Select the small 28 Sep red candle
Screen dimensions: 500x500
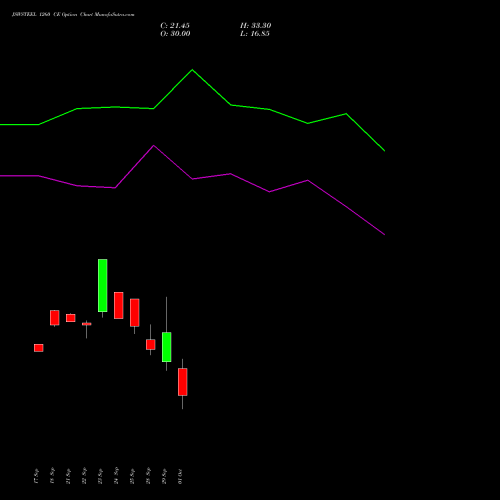click(x=151, y=344)
